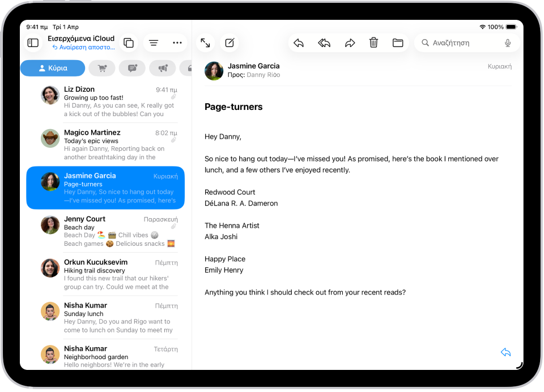Reply all to the message

[x=324, y=43]
